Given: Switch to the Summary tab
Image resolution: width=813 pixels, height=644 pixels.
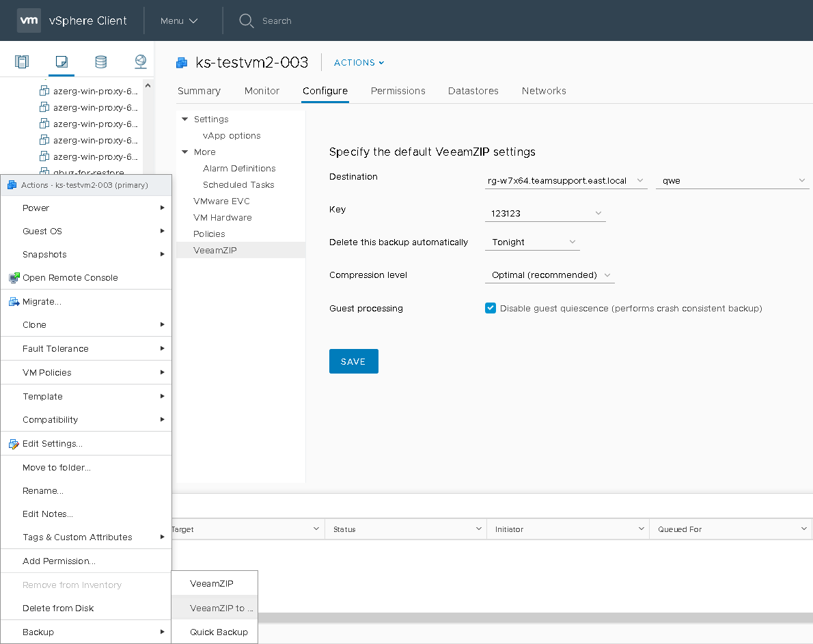Looking at the screenshot, I should (x=199, y=91).
